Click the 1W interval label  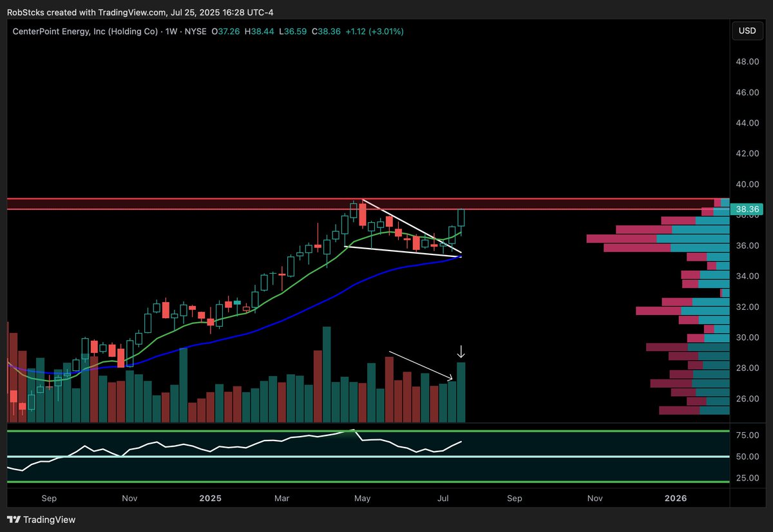point(171,31)
